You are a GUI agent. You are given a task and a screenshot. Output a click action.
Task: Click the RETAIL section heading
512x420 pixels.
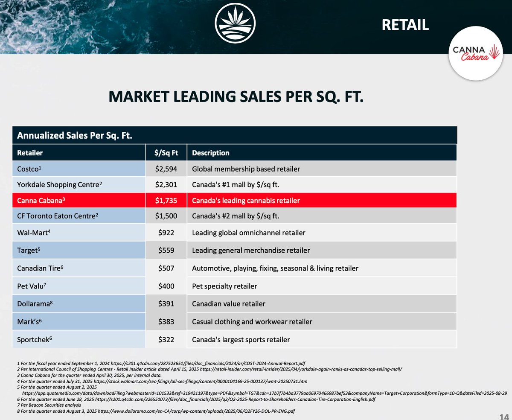(405, 25)
